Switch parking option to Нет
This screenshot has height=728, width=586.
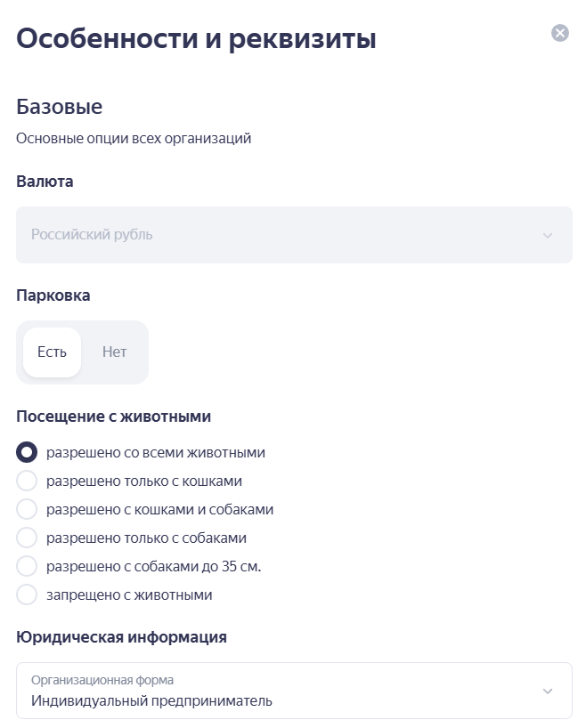[114, 352]
